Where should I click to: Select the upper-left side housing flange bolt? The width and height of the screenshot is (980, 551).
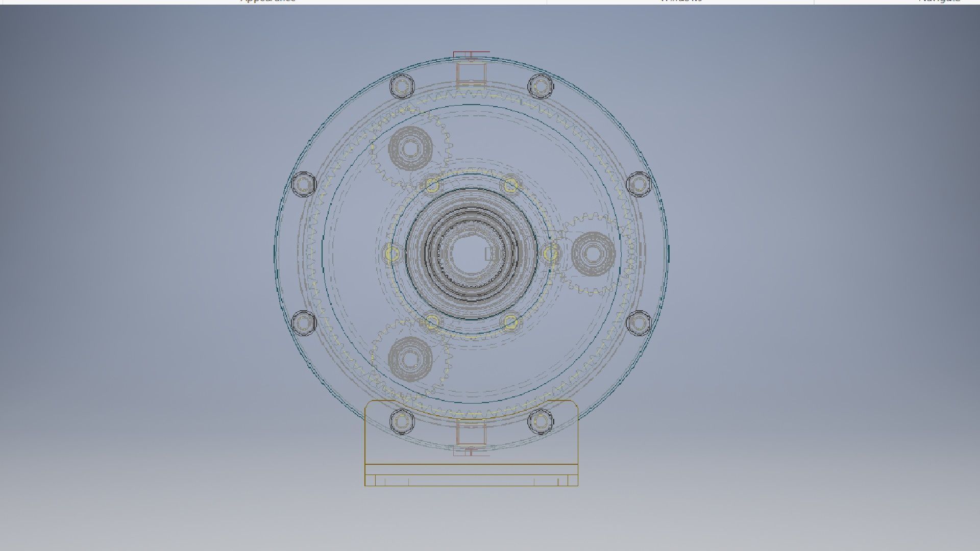tap(304, 184)
